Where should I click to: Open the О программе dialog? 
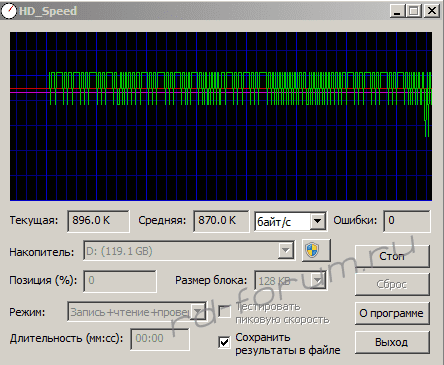392,313
